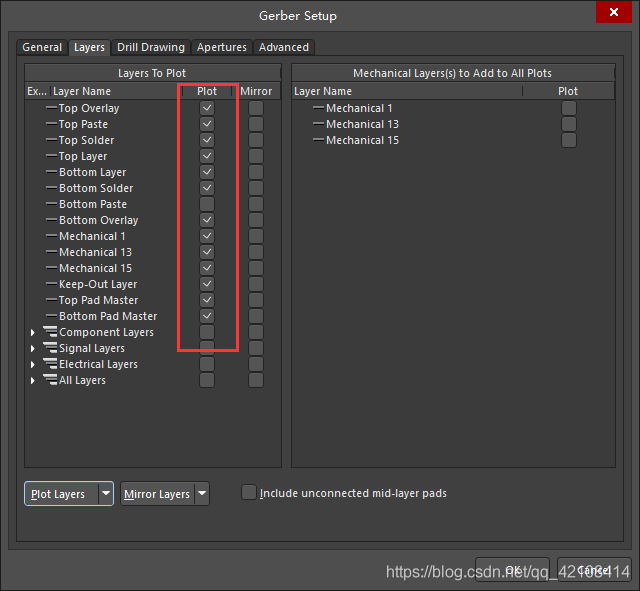
Task: Go to the Advanced tab
Action: pos(284,47)
